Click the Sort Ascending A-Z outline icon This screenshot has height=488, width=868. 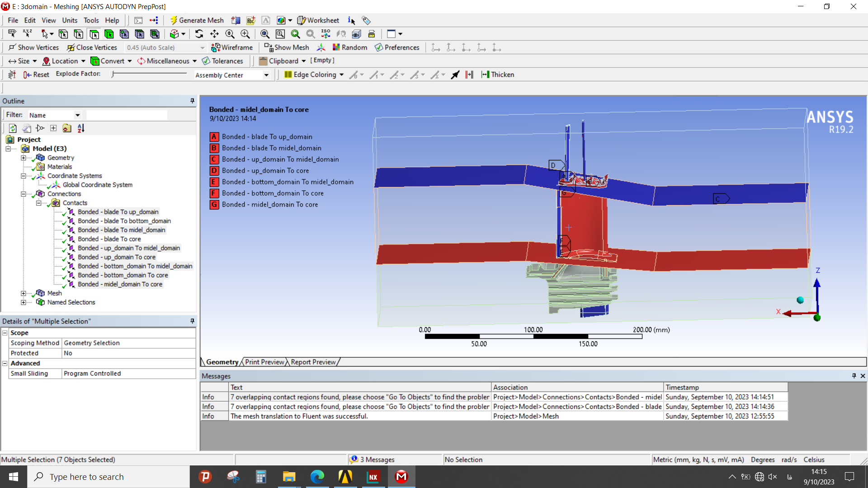click(x=81, y=128)
